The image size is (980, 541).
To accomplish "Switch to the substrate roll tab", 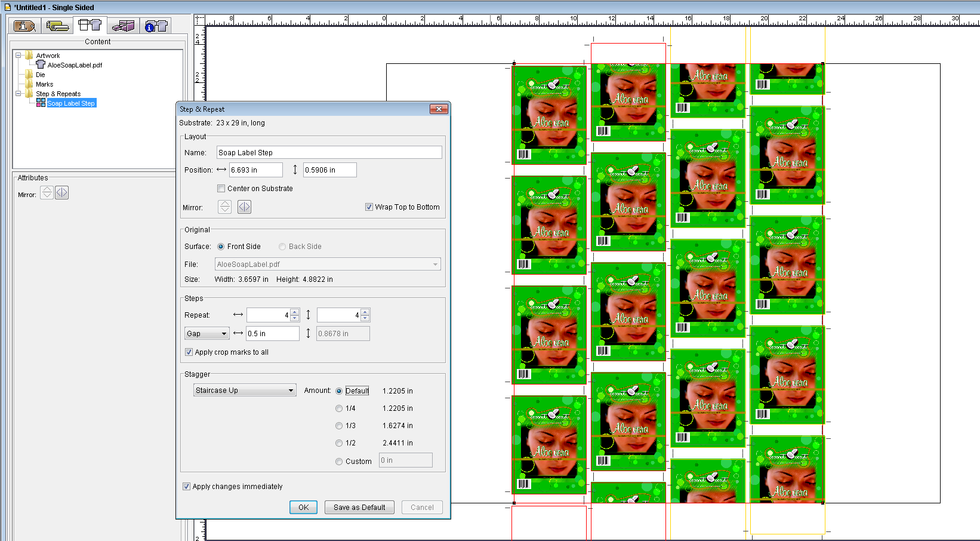I will [x=57, y=26].
